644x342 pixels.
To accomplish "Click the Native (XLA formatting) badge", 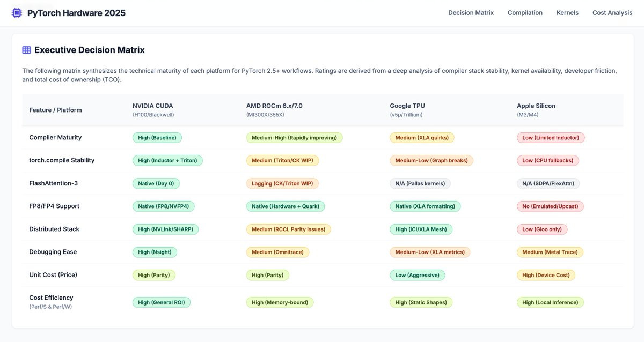I will [x=425, y=206].
